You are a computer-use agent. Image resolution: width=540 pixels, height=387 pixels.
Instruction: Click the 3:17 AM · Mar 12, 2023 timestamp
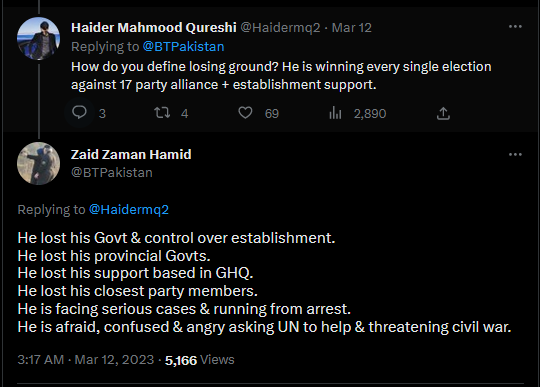coord(86,360)
